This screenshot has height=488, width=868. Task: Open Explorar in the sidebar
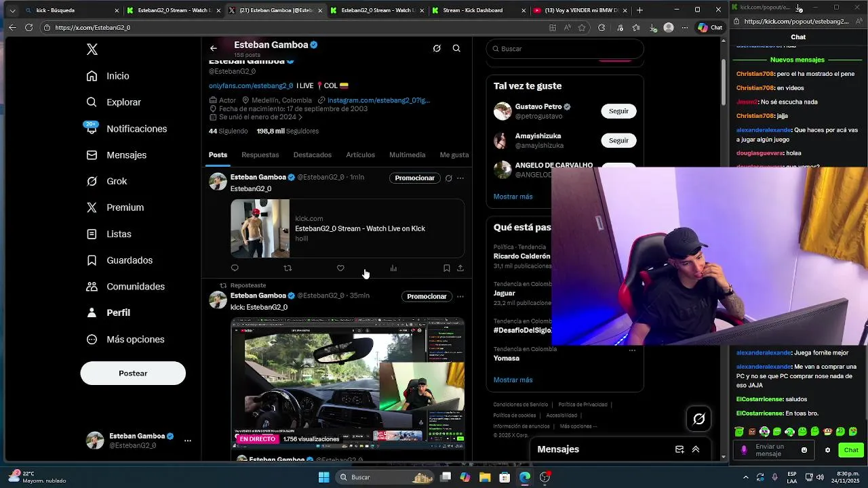(x=114, y=102)
